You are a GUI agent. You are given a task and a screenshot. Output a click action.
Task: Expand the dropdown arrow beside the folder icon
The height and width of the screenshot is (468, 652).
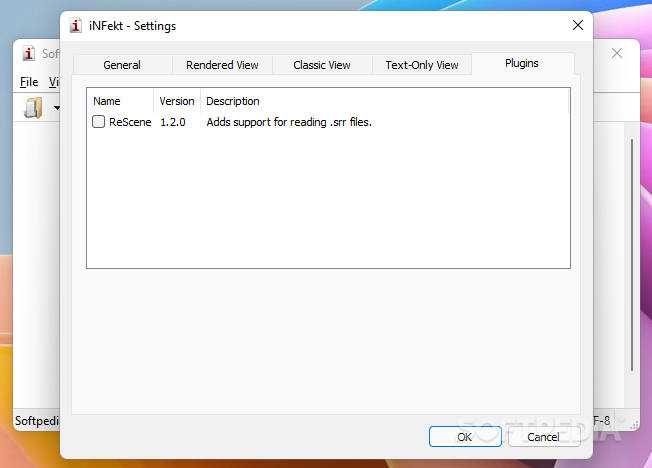pos(57,108)
